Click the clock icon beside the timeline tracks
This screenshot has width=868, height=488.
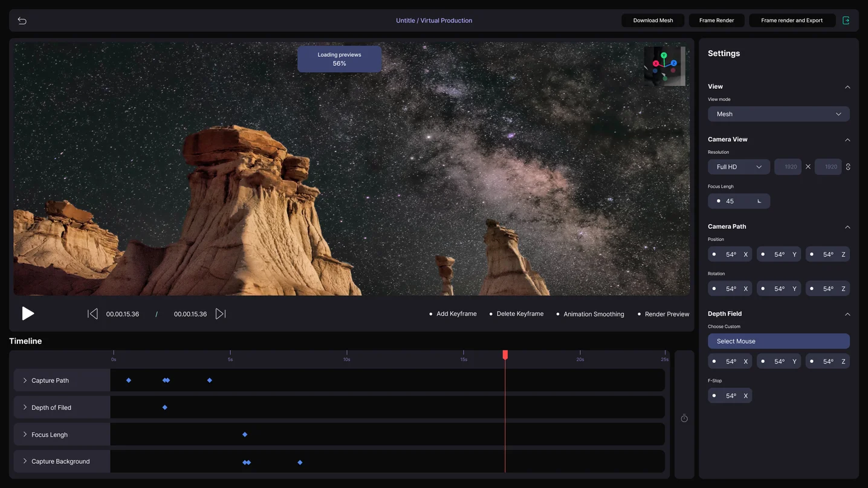click(684, 418)
